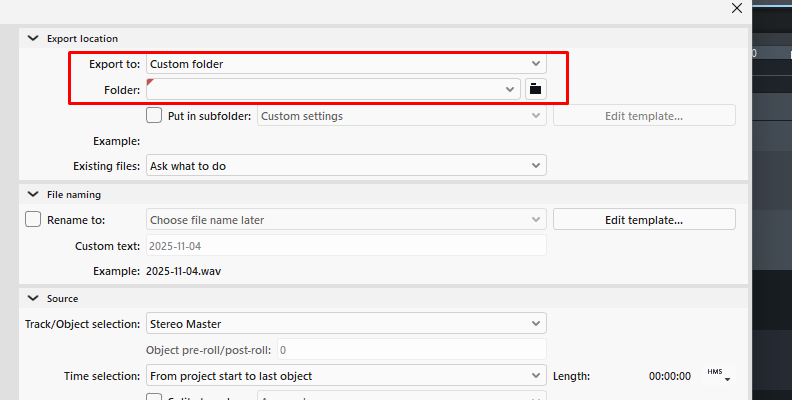Viewport: 792px width, 400px height.
Task: Click the Custom text input field
Action: pyautogui.click(x=345, y=245)
